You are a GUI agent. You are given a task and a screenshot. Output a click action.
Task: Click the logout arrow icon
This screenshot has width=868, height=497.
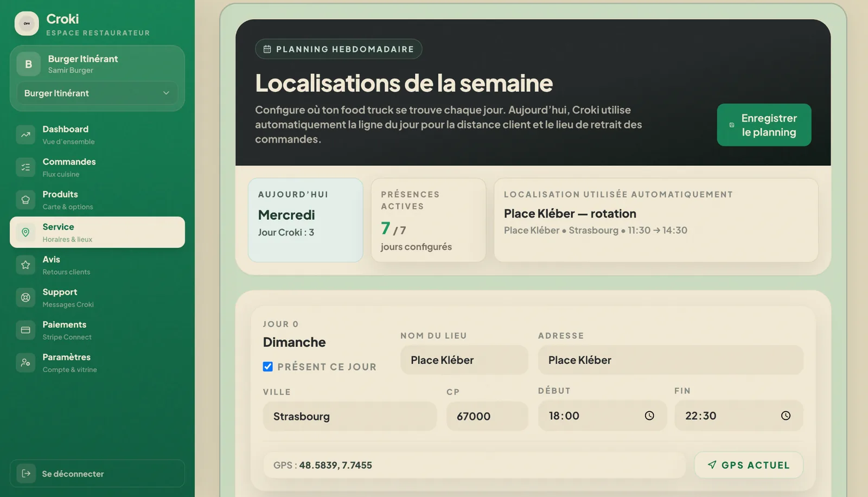pos(26,473)
